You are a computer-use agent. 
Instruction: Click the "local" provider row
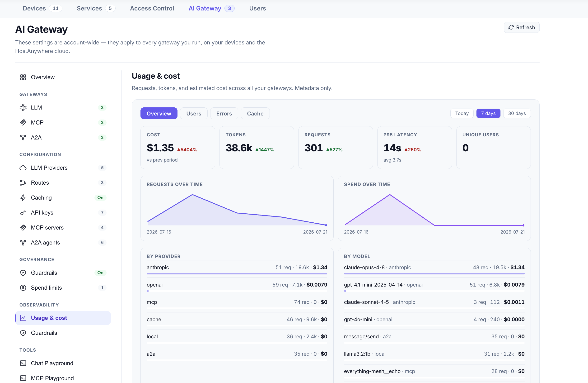click(237, 338)
